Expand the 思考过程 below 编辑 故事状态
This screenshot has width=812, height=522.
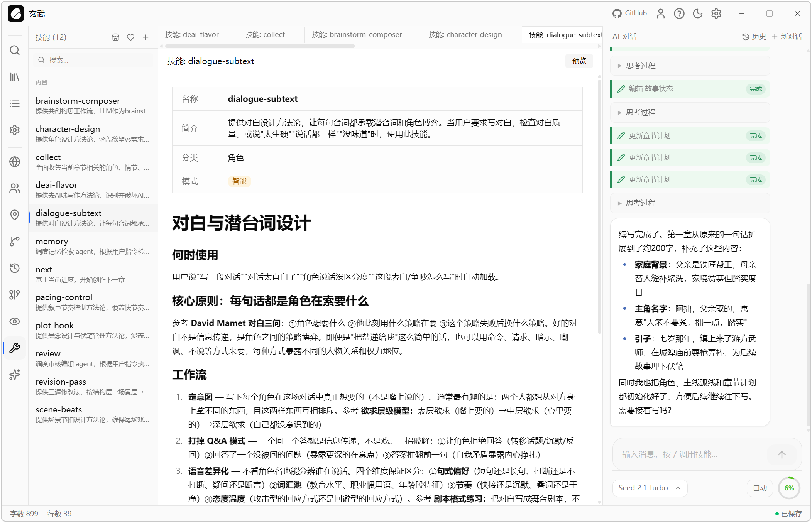(x=690, y=112)
